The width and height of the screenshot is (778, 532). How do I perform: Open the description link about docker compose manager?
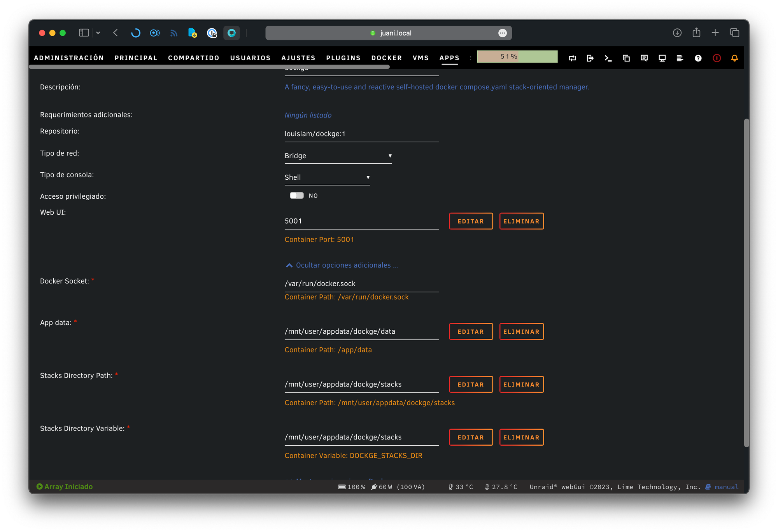pos(436,87)
